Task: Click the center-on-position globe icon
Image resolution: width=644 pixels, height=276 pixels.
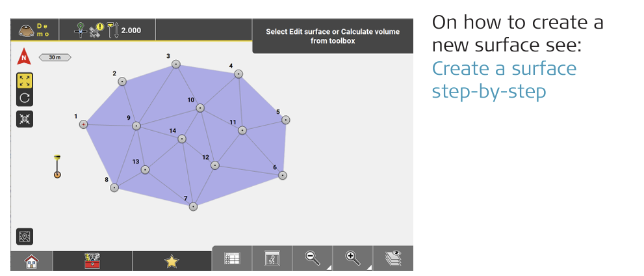Action: click(x=25, y=119)
